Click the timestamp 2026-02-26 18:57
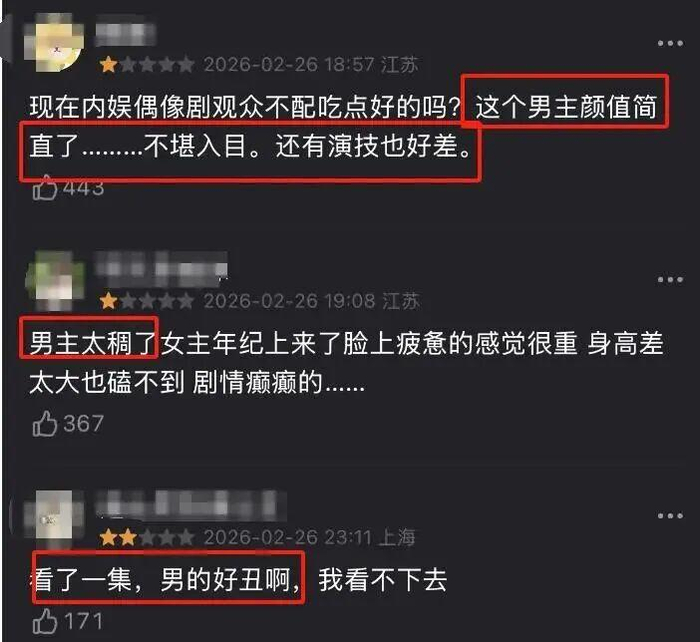The height and width of the screenshot is (642, 700). [289, 65]
